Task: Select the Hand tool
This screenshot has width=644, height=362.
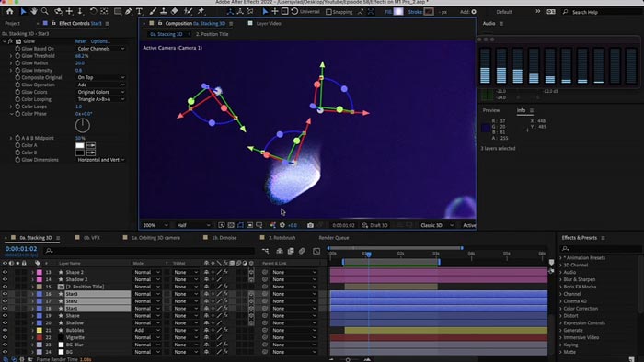Action: click(34, 11)
